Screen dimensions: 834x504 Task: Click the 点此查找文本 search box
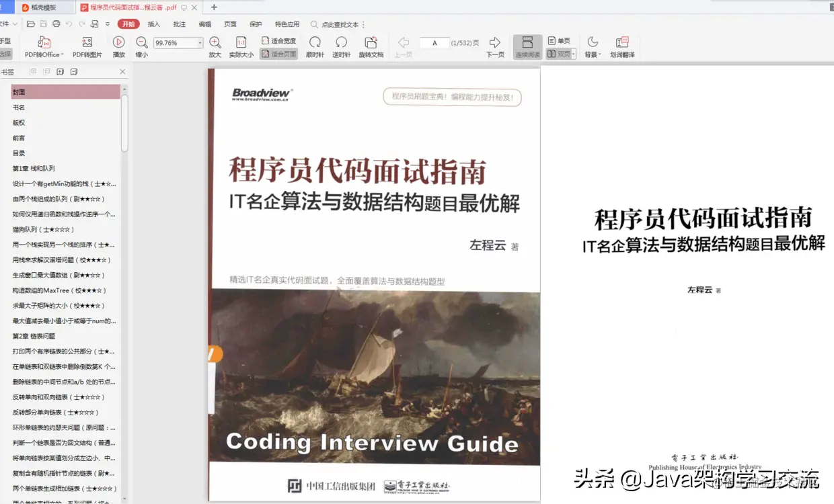tap(334, 24)
